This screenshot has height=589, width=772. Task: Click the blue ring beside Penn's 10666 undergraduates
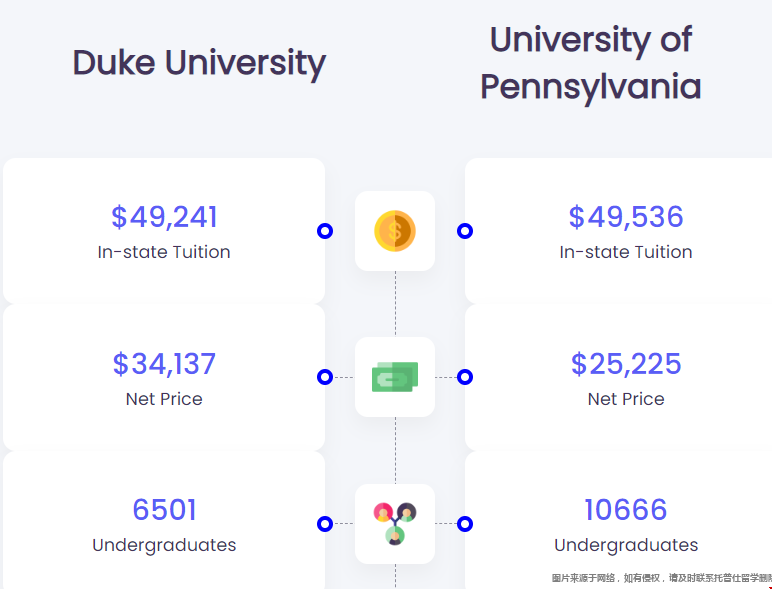click(465, 524)
